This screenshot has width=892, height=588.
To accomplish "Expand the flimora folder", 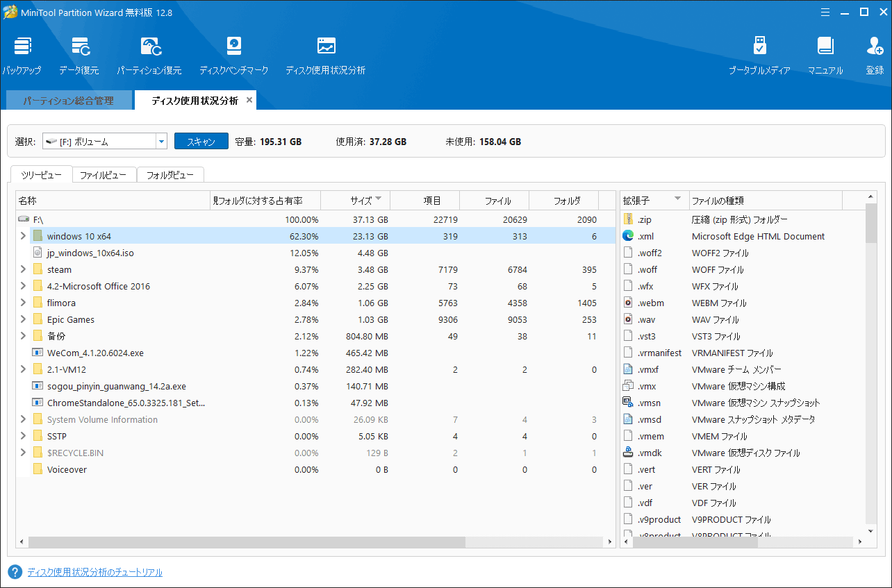I will point(23,303).
